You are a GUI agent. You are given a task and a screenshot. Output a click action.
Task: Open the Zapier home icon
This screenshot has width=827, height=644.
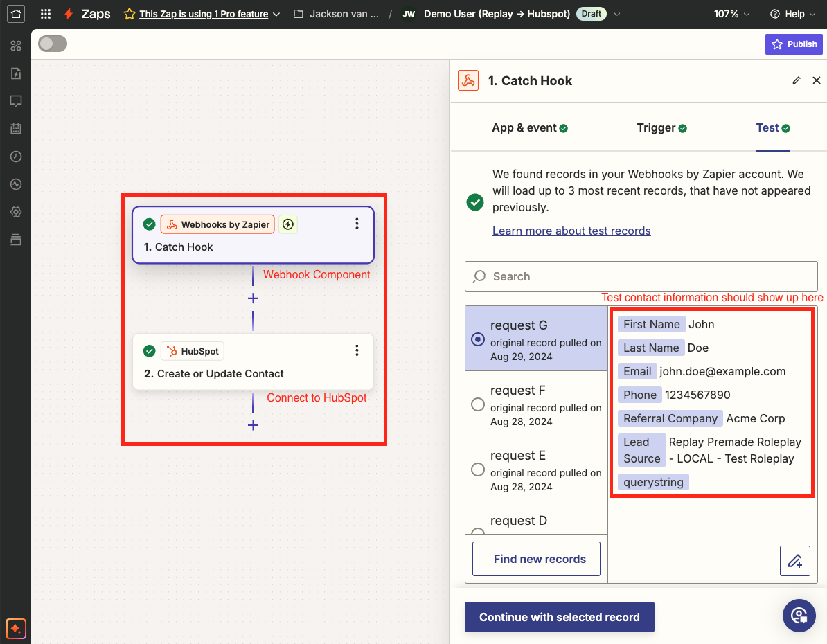tap(16, 15)
